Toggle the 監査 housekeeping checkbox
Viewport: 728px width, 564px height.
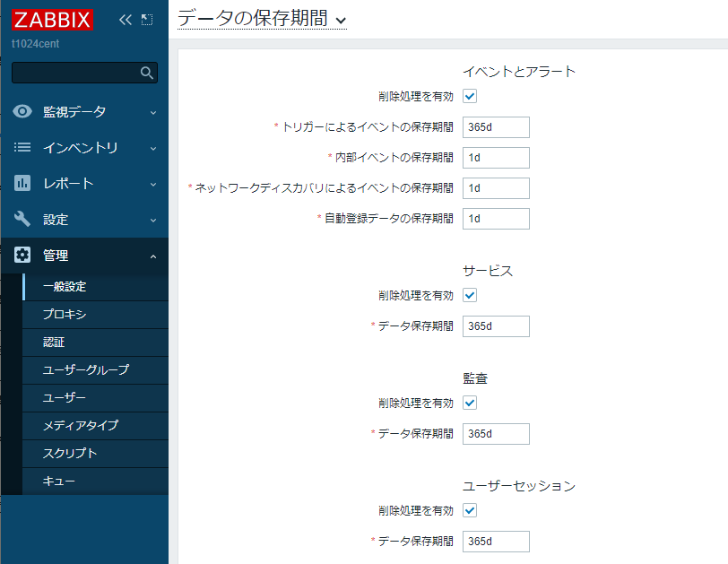(468, 403)
